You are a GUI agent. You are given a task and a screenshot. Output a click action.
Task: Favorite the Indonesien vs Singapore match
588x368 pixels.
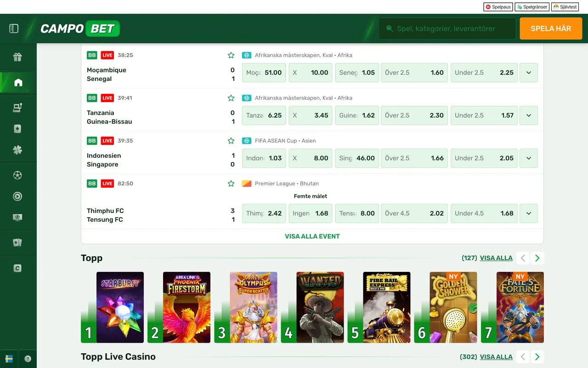231,141
